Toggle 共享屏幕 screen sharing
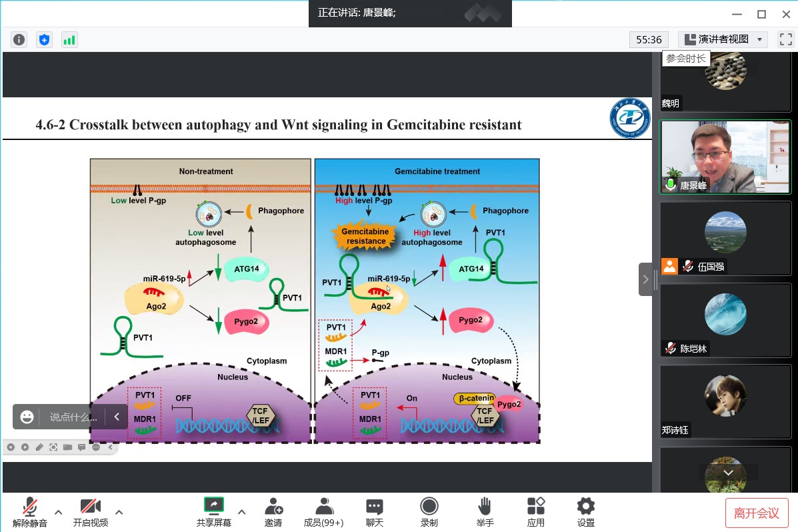798x532 pixels. [x=213, y=511]
